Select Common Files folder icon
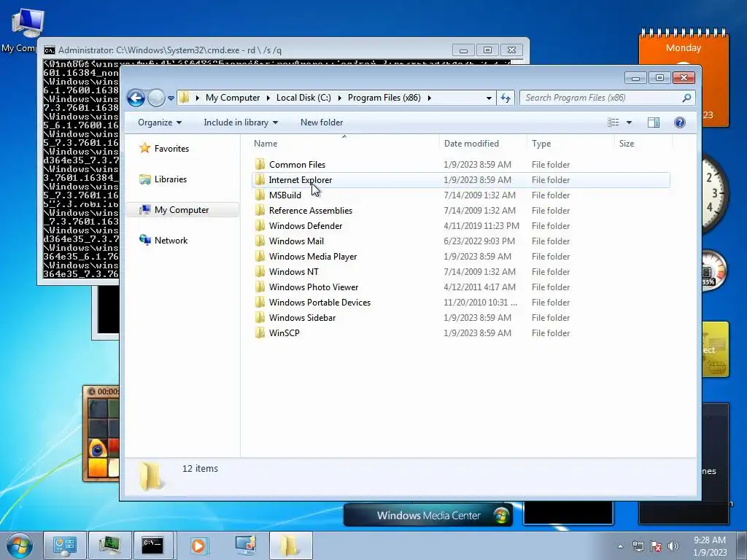The width and height of the screenshot is (747, 560). (x=260, y=165)
